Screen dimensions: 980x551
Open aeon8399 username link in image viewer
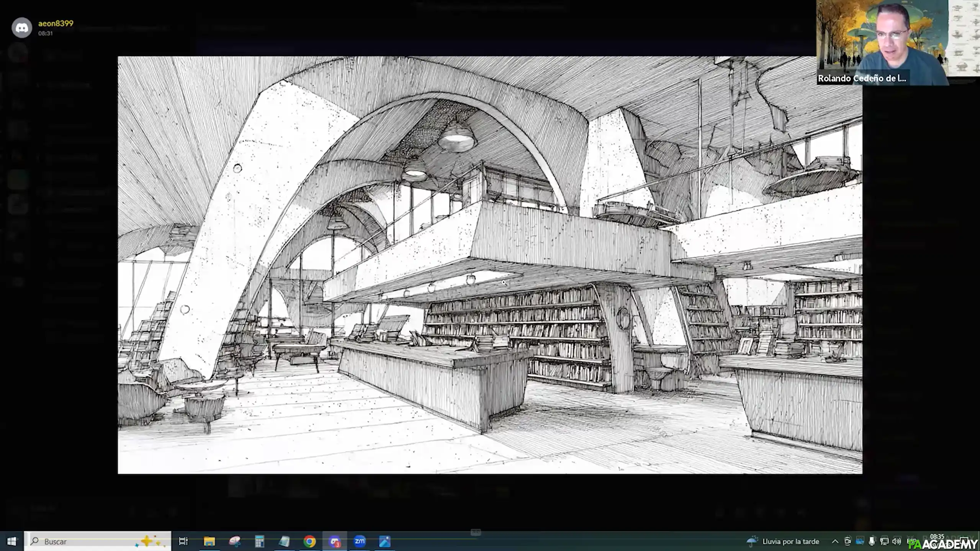56,23
